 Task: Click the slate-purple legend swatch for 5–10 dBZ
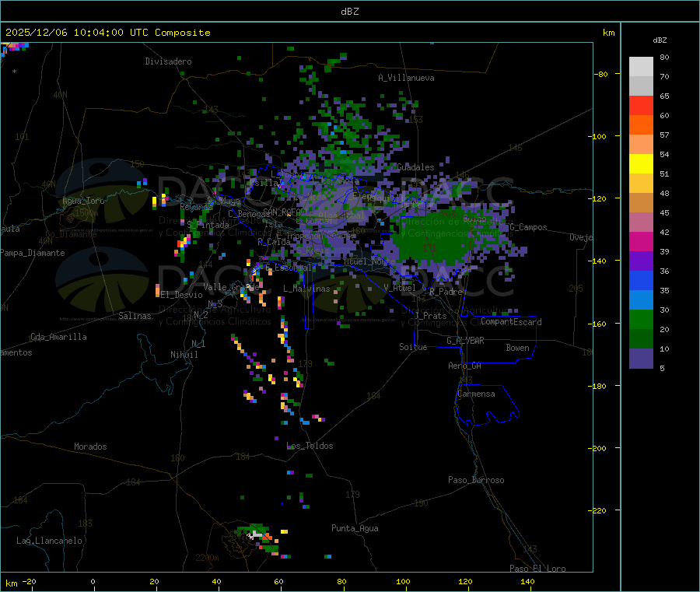coord(641,359)
